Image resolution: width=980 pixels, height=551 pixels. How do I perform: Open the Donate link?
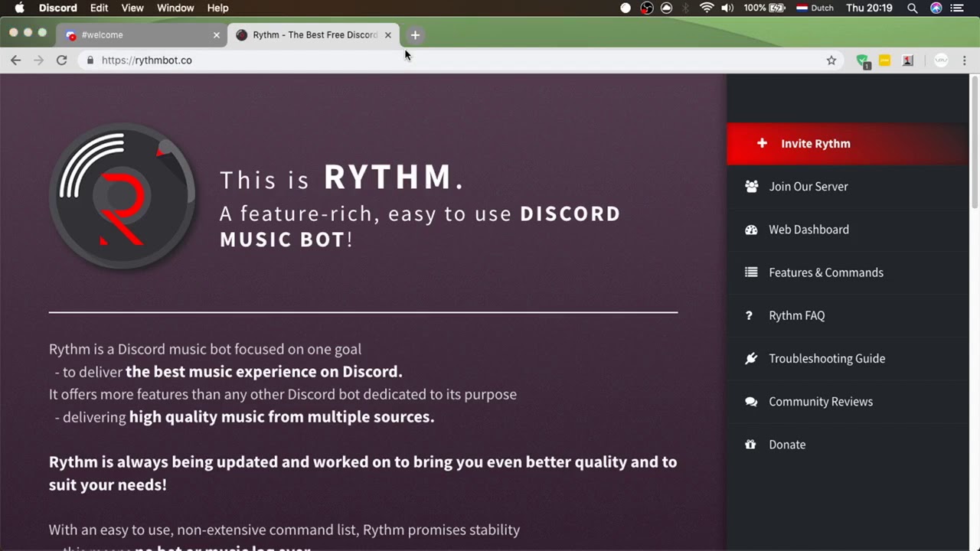click(x=848, y=444)
